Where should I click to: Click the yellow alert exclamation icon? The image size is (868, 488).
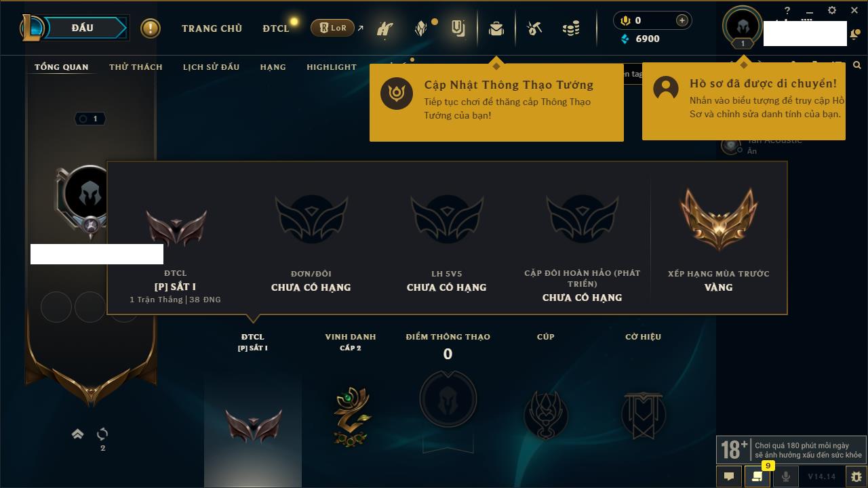point(151,28)
